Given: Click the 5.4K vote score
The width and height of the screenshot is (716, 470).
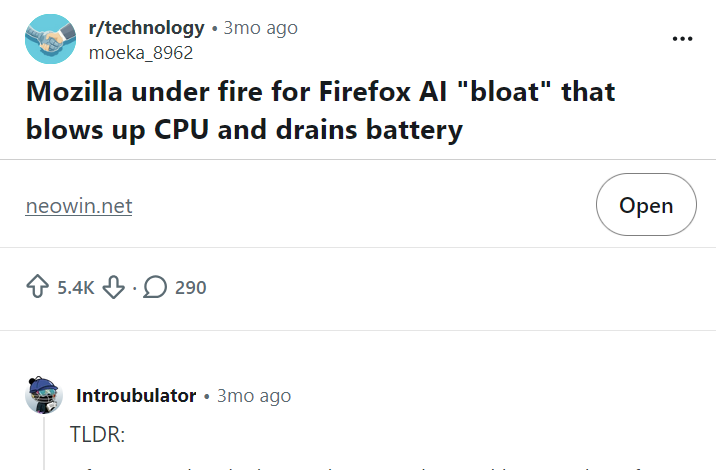Looking at the screenshot, I should point(76,288).
